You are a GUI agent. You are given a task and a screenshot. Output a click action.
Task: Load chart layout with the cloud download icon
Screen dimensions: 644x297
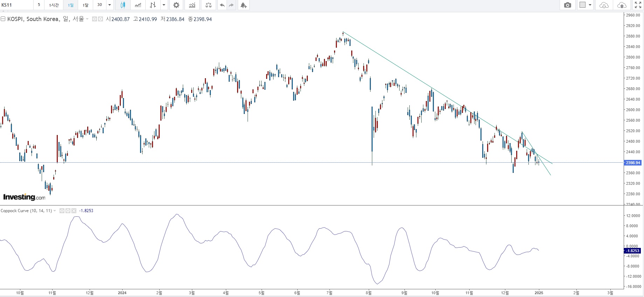604,5
